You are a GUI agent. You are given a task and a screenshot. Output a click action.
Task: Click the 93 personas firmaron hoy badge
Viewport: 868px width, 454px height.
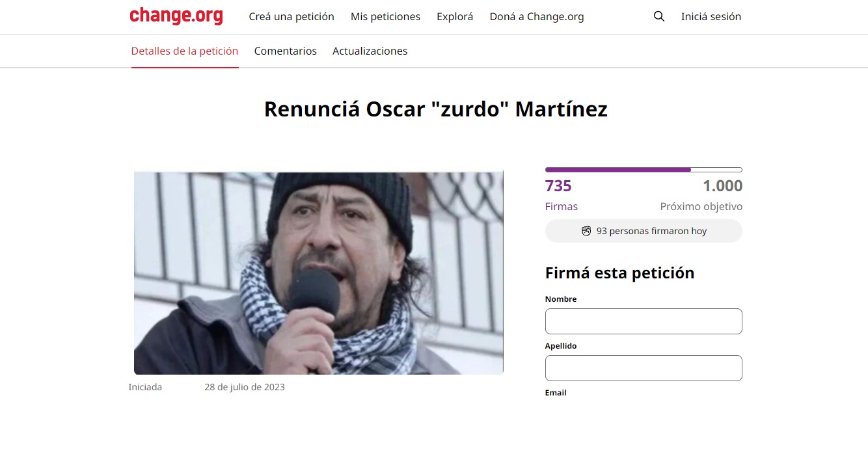pyautogui.click(x=644, y=231)
